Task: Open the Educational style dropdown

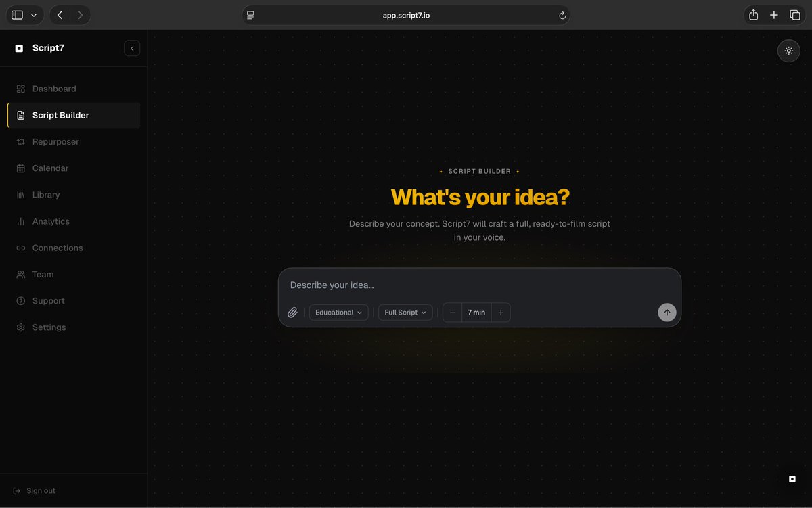Action: point(339,313)
